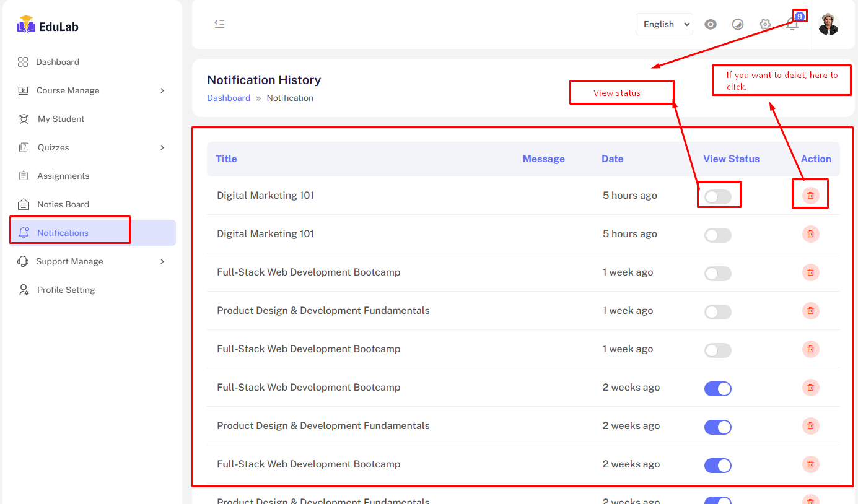Open My Student in the sidebar
Viewport: 858px width, 504px height.
61,119
